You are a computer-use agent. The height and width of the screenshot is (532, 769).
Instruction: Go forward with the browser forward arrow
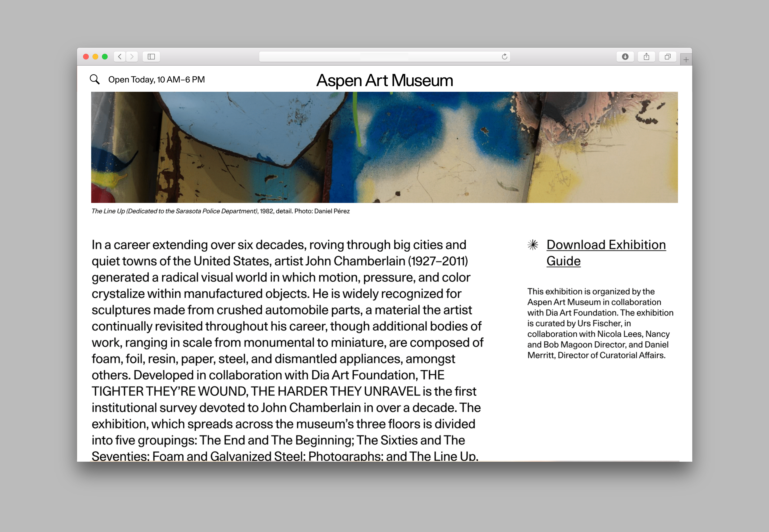132,57
